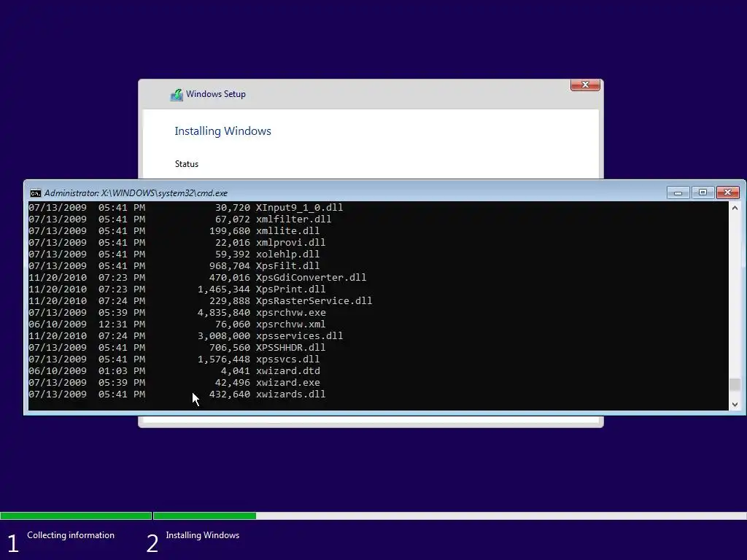The image size is (747, 560).
Task: Click the file size 968,704
Action: pyautogui.click(x=230, y=265)
